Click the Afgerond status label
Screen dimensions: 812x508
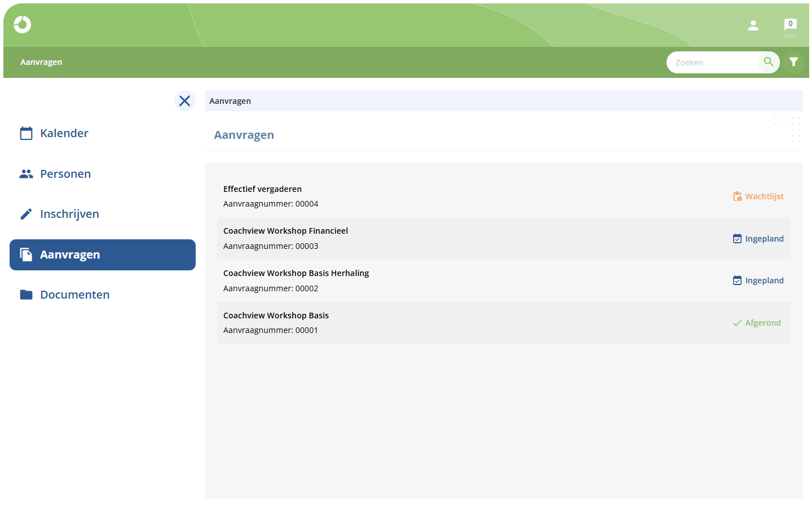click(763, 323)
